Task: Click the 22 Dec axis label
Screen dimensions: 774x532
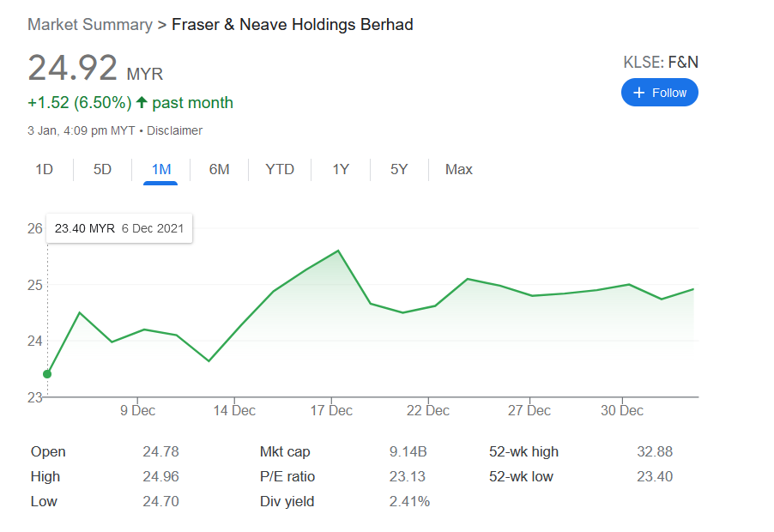Action: (x=428, y=410)
